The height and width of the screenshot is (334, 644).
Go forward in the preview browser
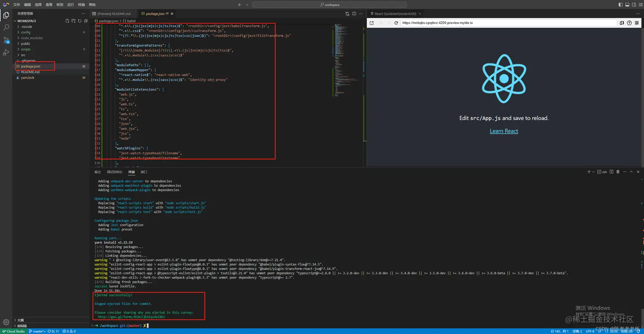tap(388, 23)
